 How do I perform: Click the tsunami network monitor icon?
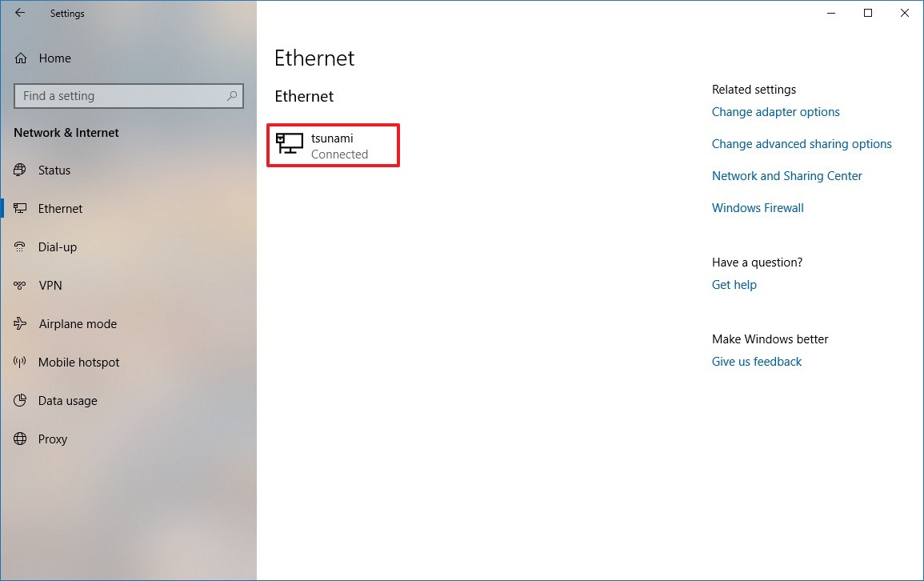pyautogui.click(x=287, y=145)
